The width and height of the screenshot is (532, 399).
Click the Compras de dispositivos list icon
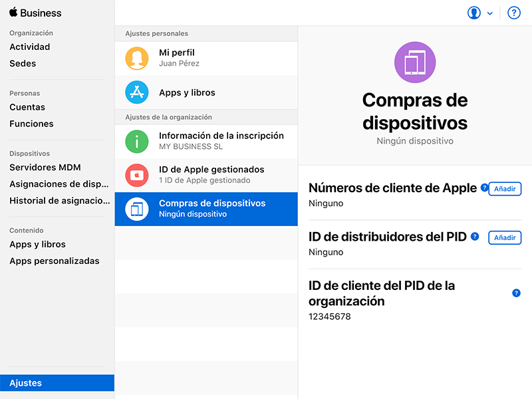pos(137,209)
